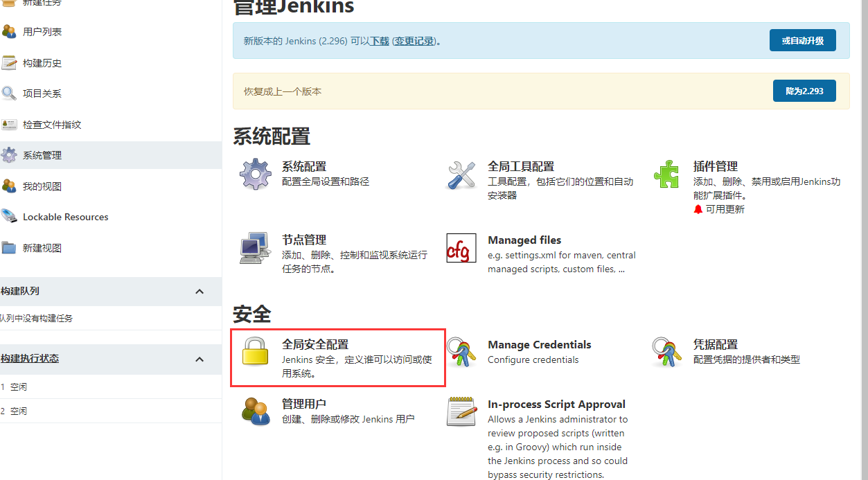The height and width of the screenshot is (480, 868).
Task: Click the 系统配置 large gear icon
Action: 255,175
